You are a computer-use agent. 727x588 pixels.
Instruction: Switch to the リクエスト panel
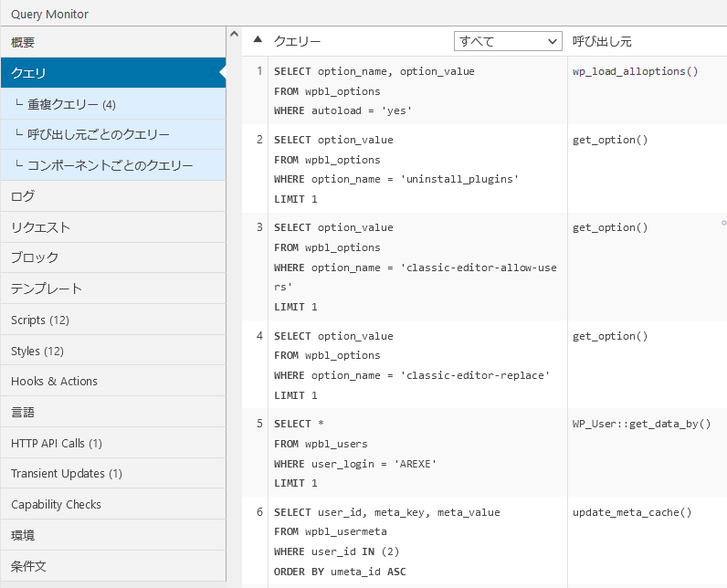pos(40,227)
